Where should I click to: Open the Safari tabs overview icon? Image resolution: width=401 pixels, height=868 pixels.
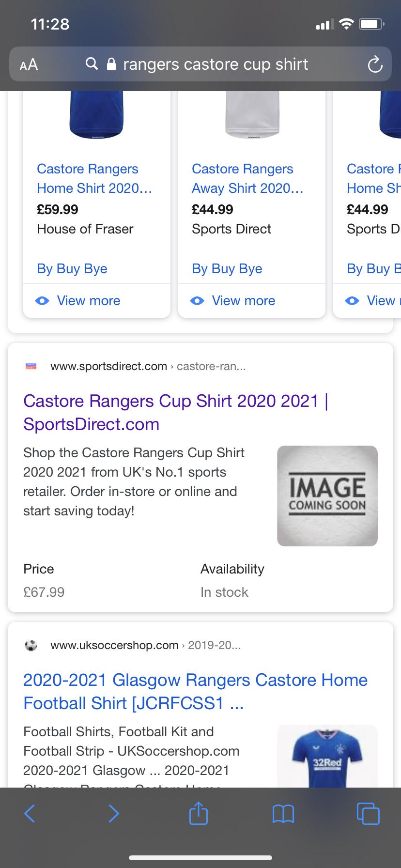(368, 813)
